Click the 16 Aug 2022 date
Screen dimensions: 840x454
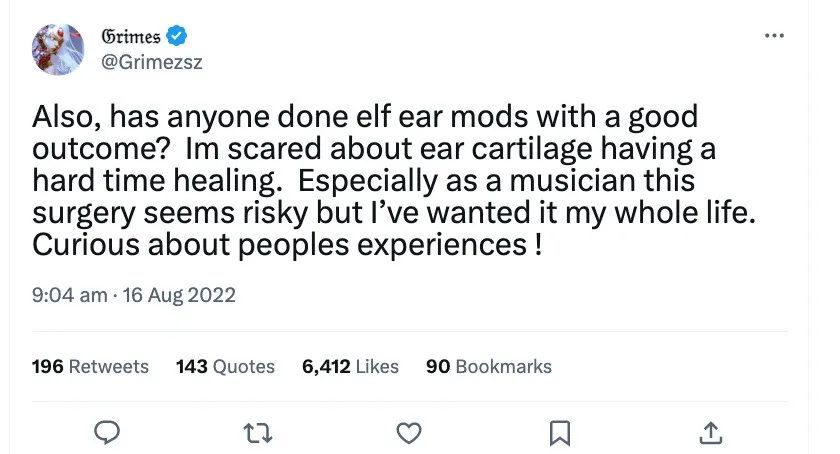pos(179,295)
